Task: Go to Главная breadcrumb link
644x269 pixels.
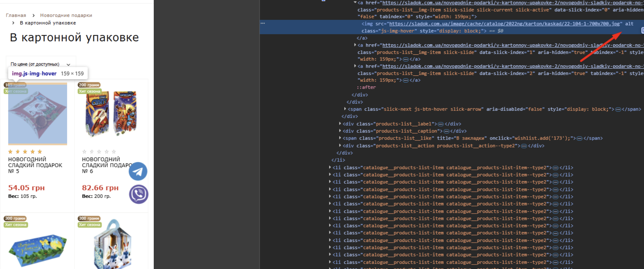Action: point(16,15)
